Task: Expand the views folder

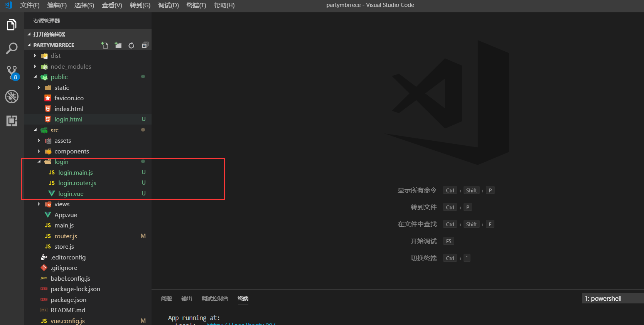Action: coord(39,204)
